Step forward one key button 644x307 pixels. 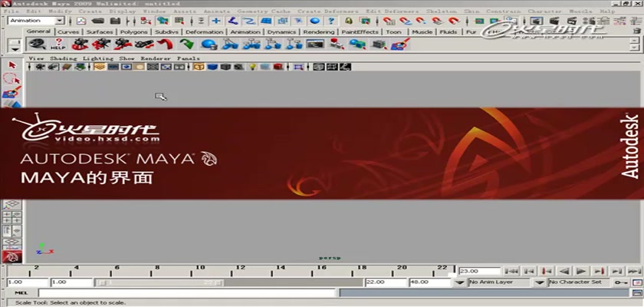click(600, 271)
